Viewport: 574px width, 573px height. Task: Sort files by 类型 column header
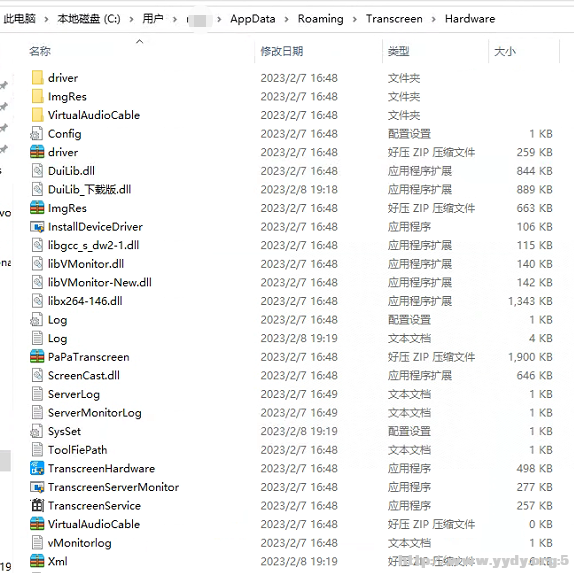coord(398,51)
